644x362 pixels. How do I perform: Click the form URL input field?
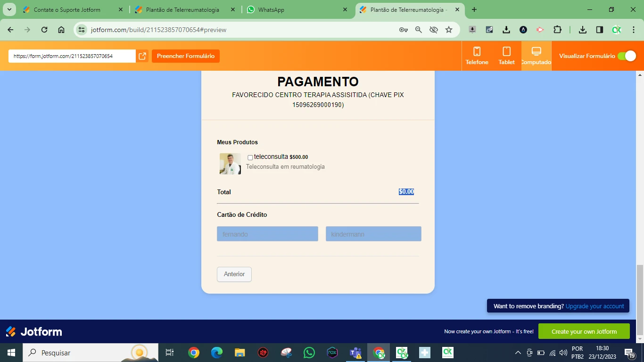pos(71,56)
